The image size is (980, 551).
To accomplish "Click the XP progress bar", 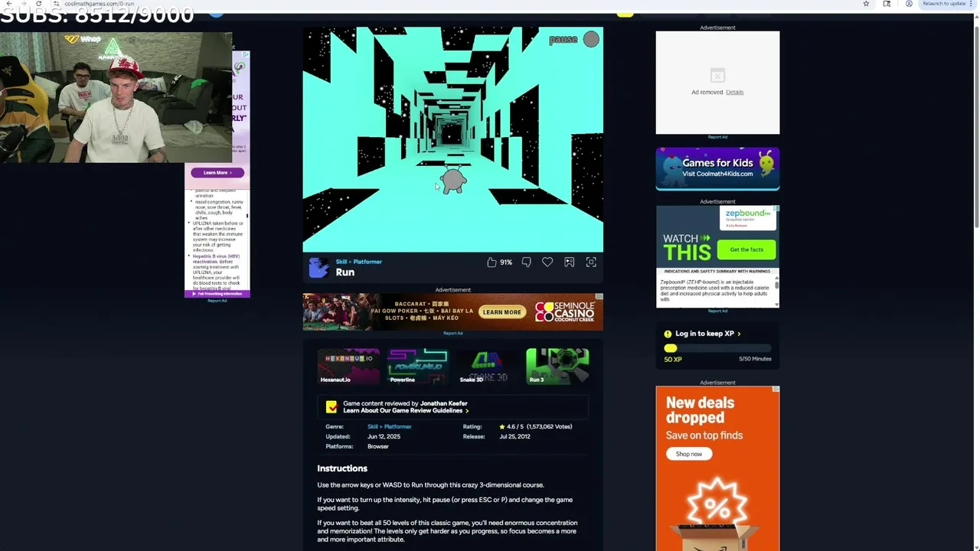I will coord(717,348).
